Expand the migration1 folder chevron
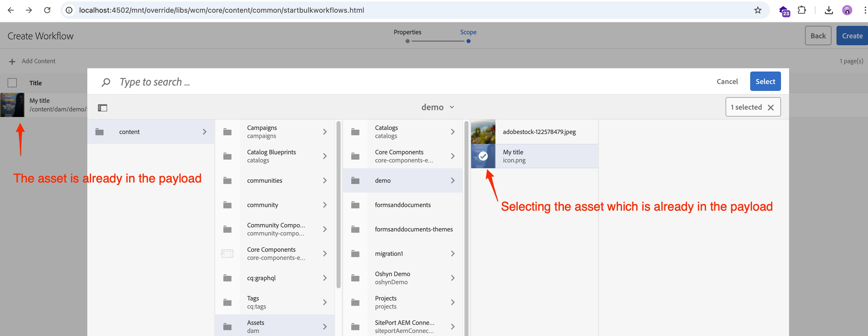 453,254
